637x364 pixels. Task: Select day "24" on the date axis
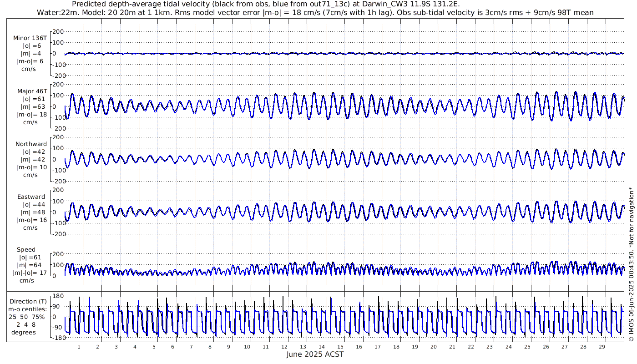coord(508,347)
